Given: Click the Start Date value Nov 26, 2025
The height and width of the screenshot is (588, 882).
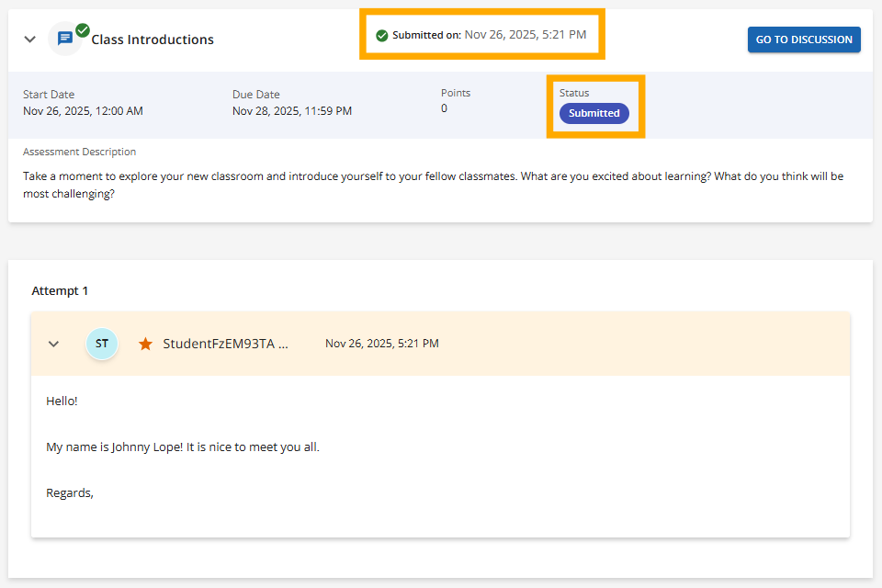Looking at the screenshot, I should tap(83, 111).
